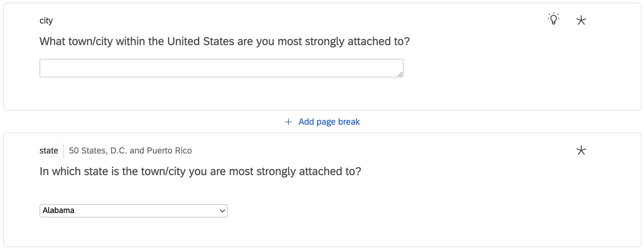Click the word "Alabama" in the select box
This screenshot has height=250, width=644.
(x=59, y=211)
